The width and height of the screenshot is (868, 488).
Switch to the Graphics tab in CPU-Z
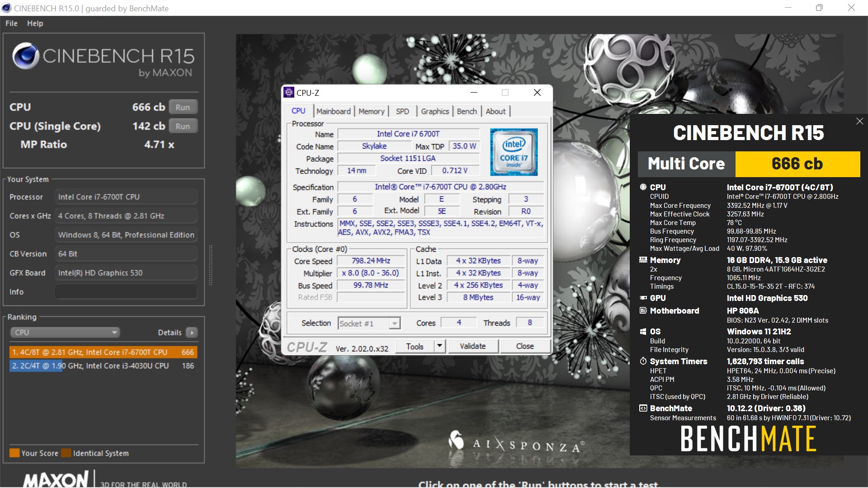(x=435, y=112)
